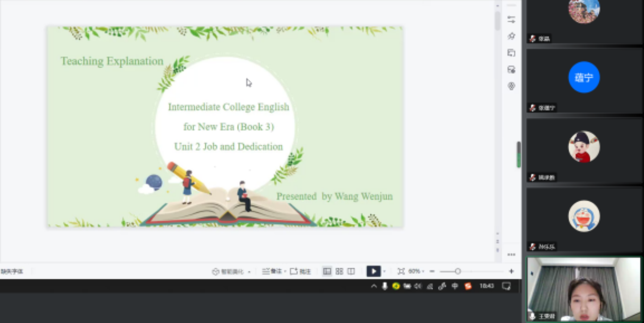Click the location marker icon in sidebar
This screenshot has height=323, width=644.
point(511,86)
